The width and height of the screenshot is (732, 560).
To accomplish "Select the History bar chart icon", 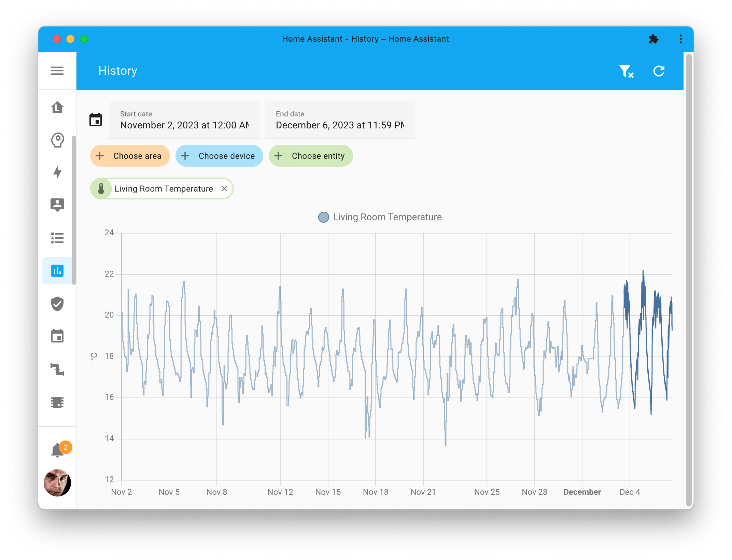I will [x=57, y=271].
